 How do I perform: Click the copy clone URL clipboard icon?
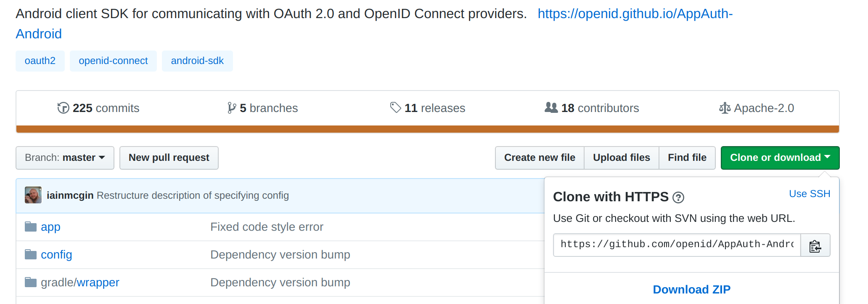pyautogui.click(x=815, y=245)
